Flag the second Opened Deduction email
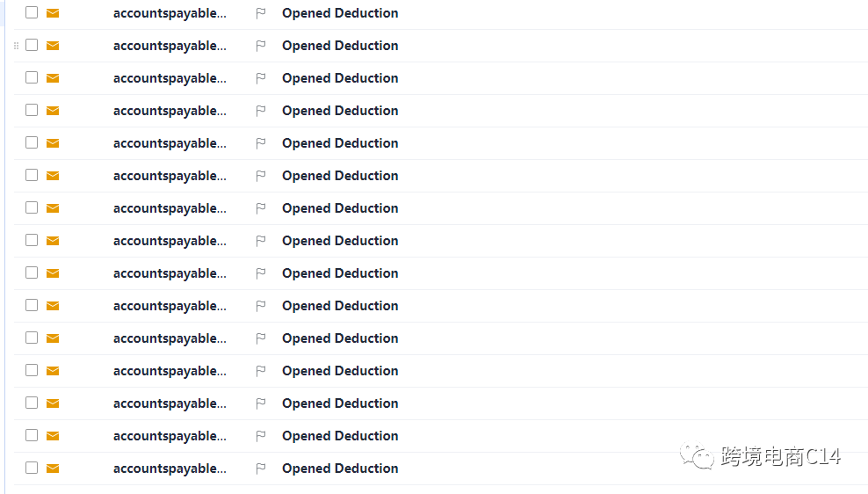The image size is (868, 494). (261, 46)
